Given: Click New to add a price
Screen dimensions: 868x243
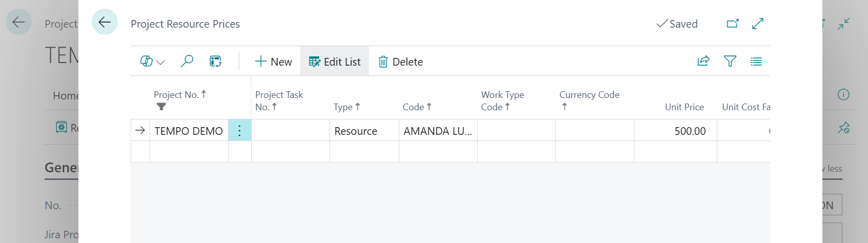Looking at the screenshot, I should coord(273,62).
